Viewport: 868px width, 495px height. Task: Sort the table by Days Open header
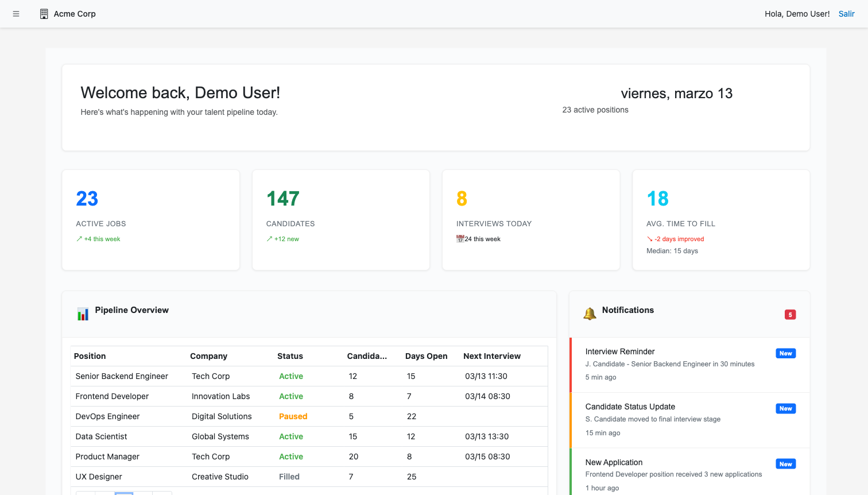[426, 356]
